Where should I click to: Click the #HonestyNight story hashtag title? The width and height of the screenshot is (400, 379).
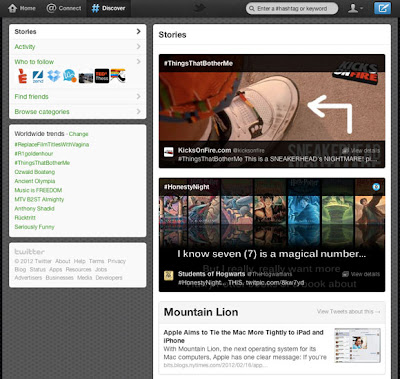(186, 187)
